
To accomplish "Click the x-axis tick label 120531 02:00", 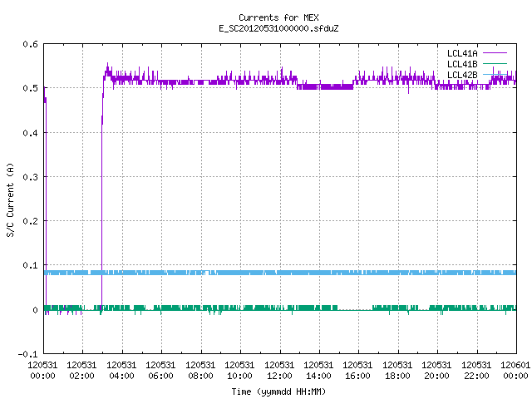I will (81, 371).
